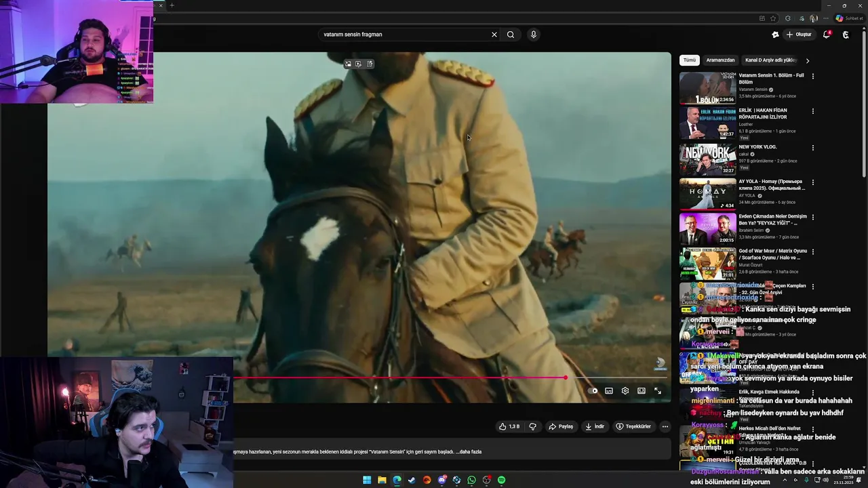868x488 pixels.
Task: Open options for Evden Çıkmadan video
Action: pyautogui.click(x=813, y=217)
